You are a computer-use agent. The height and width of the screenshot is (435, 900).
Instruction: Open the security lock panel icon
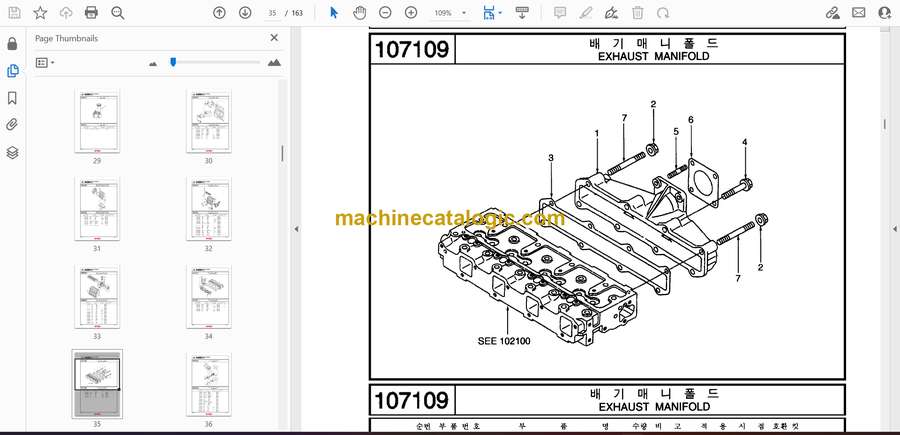click(13, 44)
